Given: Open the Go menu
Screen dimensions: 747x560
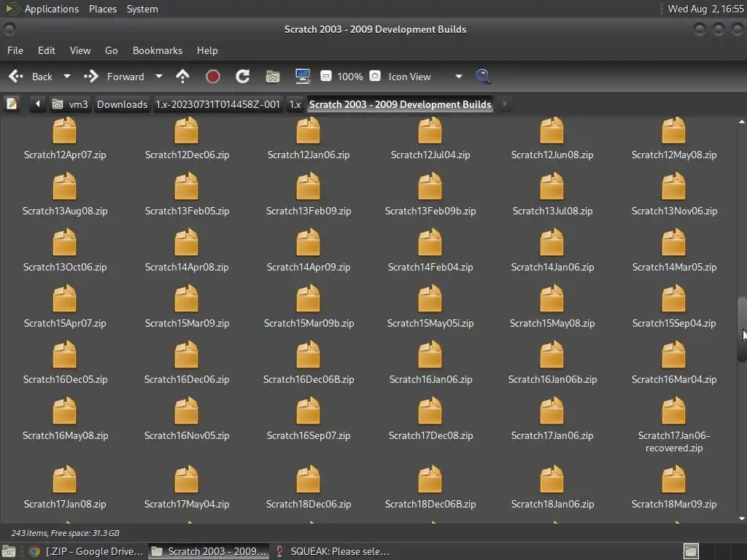Looking at the screenshot, I should (x=111, y=50).
